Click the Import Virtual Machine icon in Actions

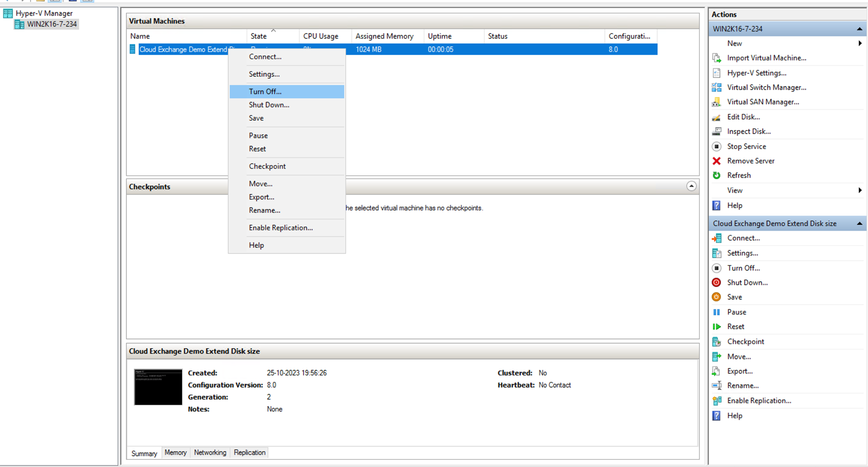(x=717, y=58)
